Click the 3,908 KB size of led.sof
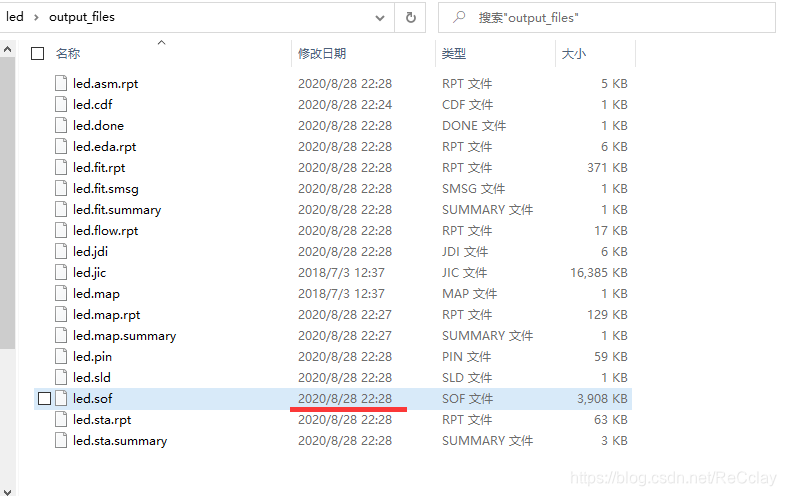 pyautogui.click(x=602, y=399)
